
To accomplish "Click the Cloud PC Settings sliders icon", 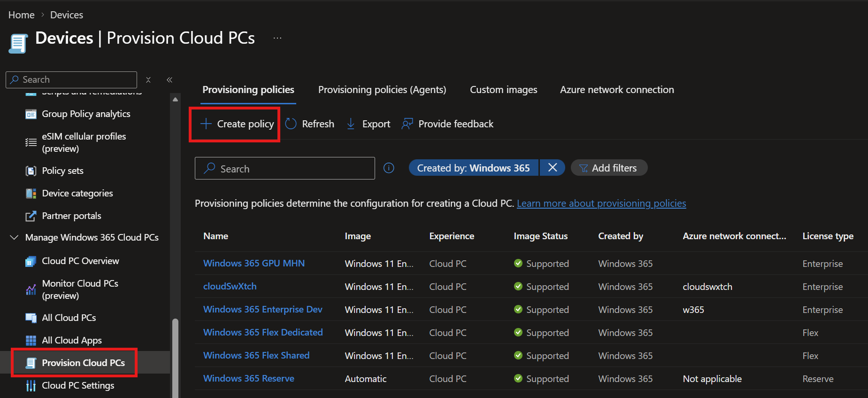I will click(x=31, y=386).
